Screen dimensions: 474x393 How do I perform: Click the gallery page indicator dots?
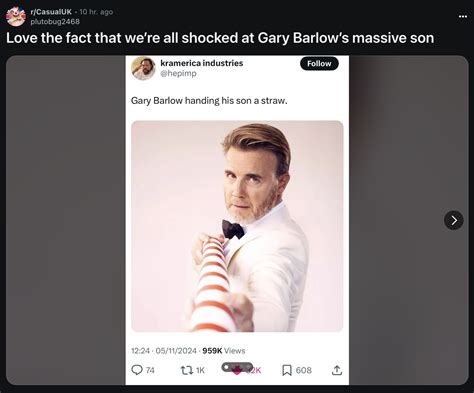(x=237, y=367)
